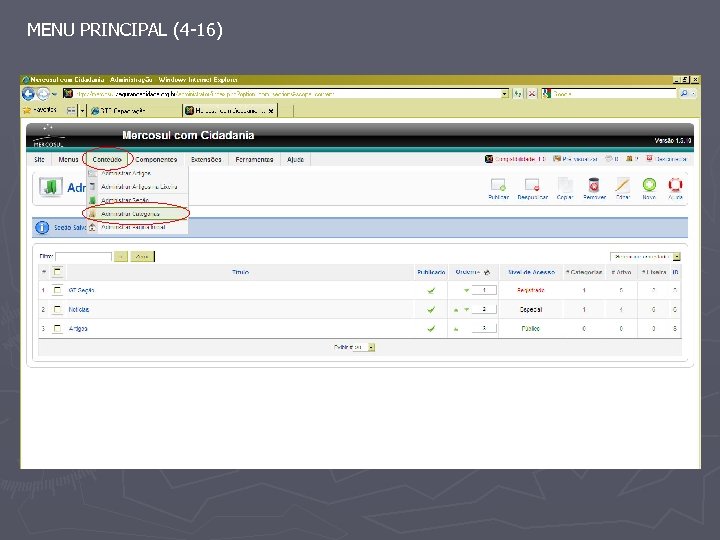Screen dimensions: 720x540
Task: Click the Copiar toolbar icon
Action: point(565,185)
